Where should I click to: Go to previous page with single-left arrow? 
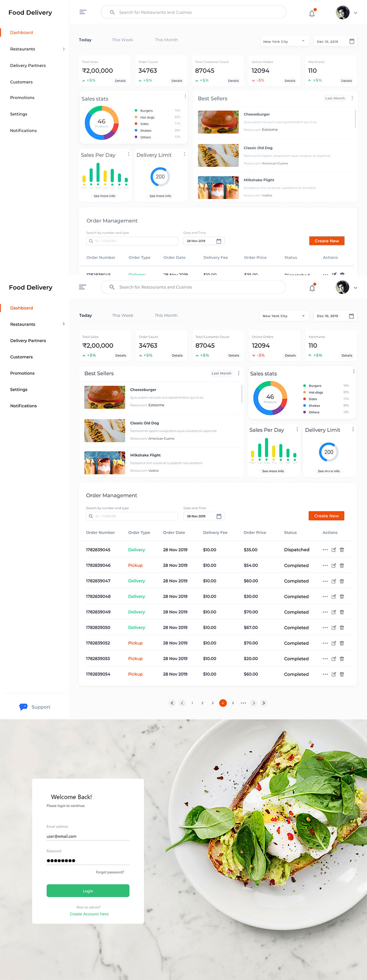click(182, 703)
